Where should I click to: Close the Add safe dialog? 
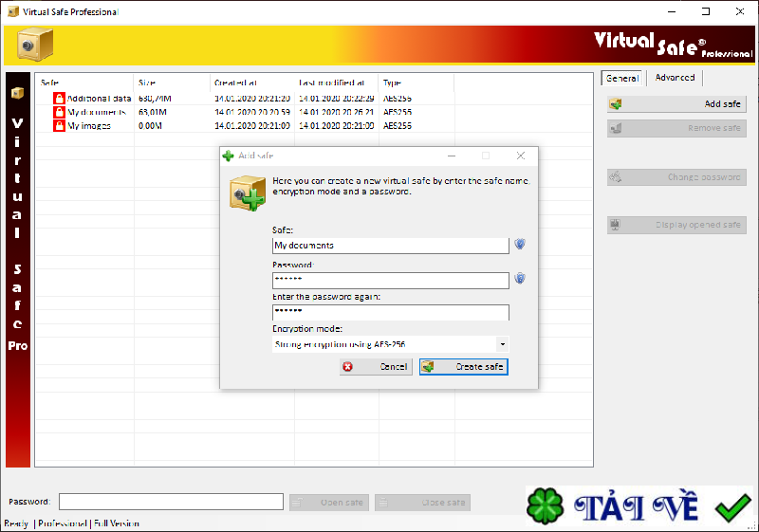pos(520,156)
